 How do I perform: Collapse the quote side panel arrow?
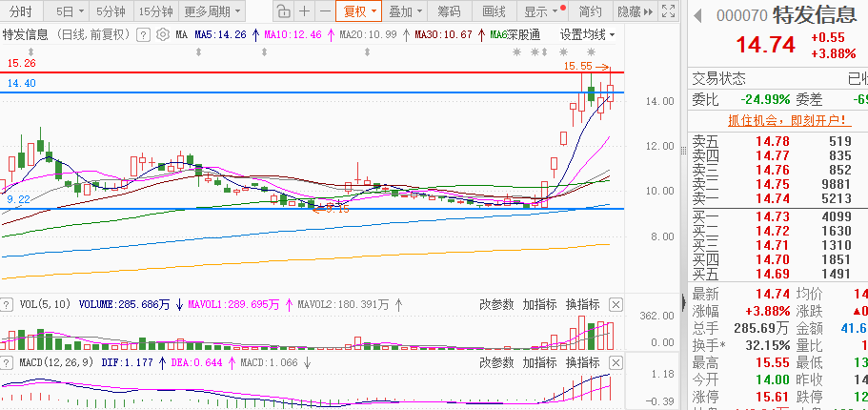pyautogui.click(x=685, y=302)
